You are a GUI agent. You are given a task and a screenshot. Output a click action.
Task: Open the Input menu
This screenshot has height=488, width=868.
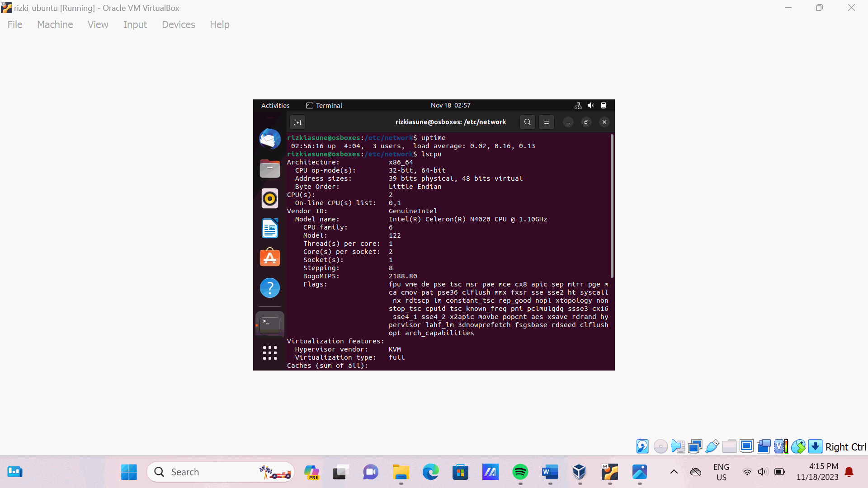click(x=135, y=24)
